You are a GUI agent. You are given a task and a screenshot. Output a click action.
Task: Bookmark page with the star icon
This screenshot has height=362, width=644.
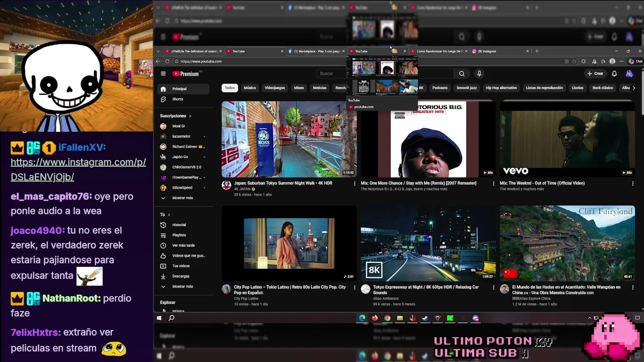[x=575, y=61]
